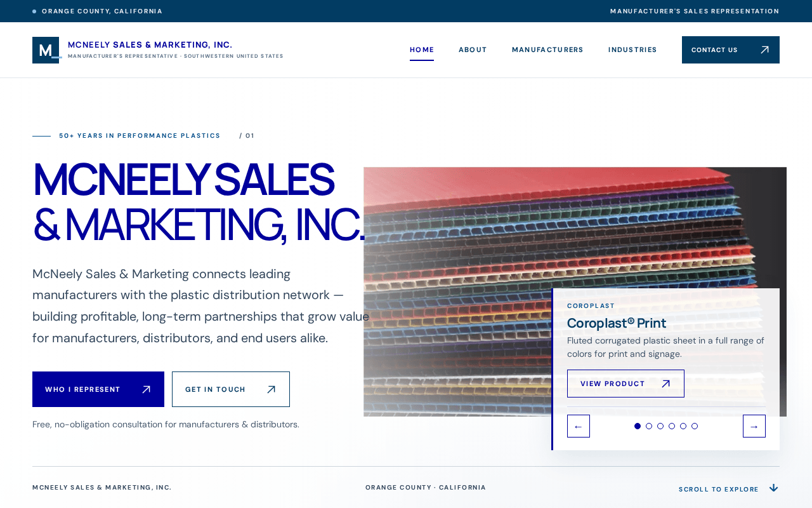The image size is (812, 508).
Task: Click the 'Coroplast' brand label in card
Action: coord(591,306)
